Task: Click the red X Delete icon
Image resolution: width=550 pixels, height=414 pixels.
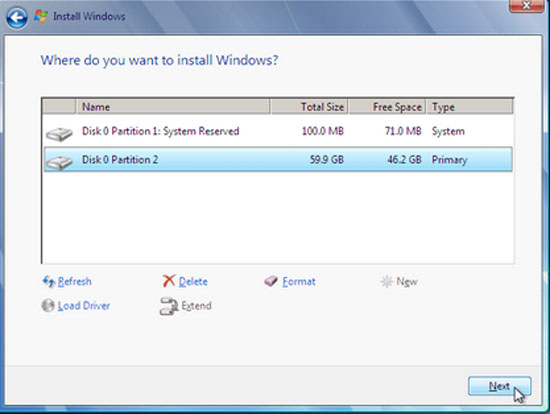Action: pos(169,281)
